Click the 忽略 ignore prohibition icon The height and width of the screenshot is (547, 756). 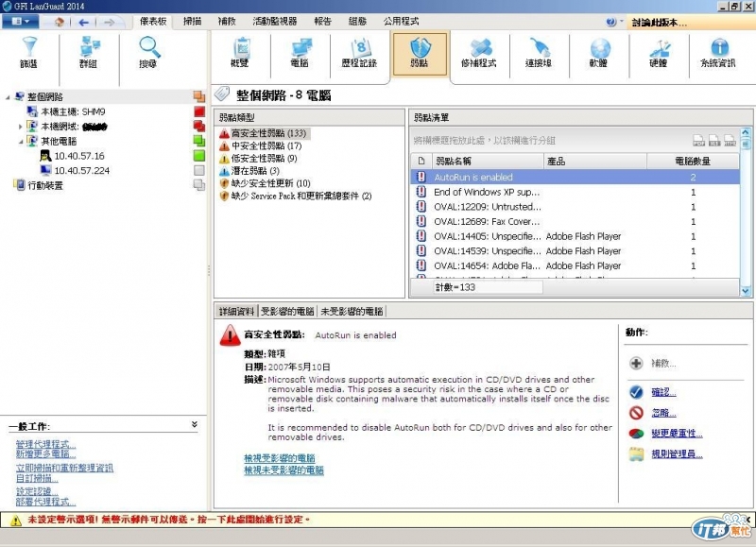coord(636,413)
